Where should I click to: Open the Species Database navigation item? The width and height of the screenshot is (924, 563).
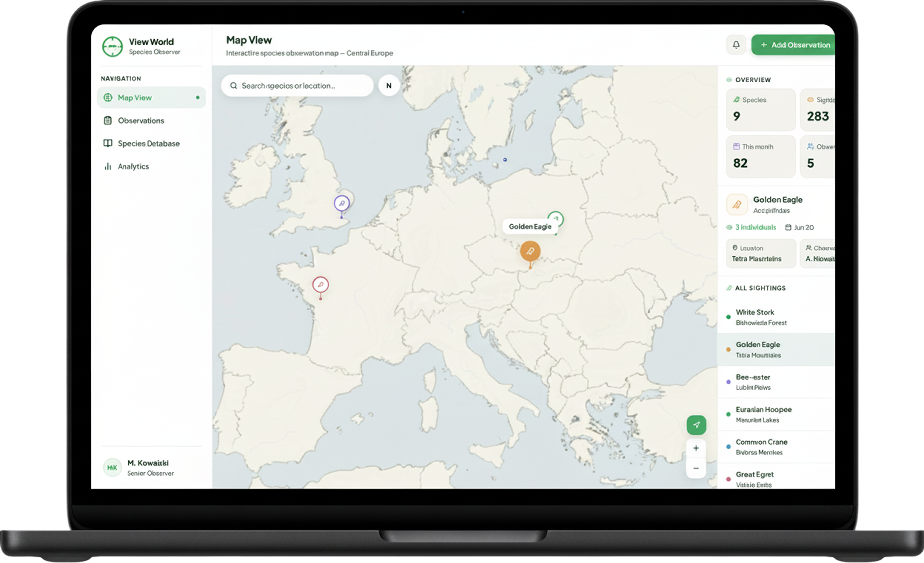(x=151, y=143)
